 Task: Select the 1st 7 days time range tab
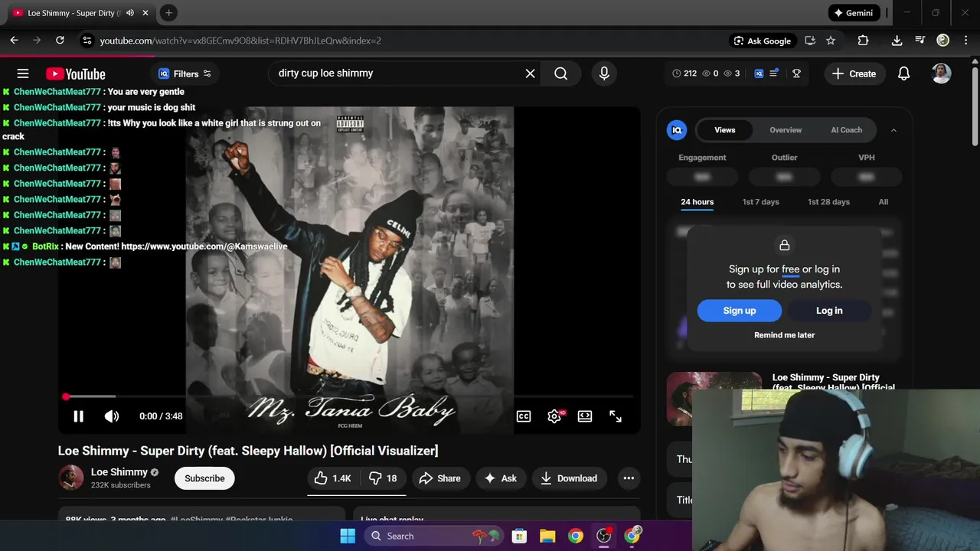point(760,202)
